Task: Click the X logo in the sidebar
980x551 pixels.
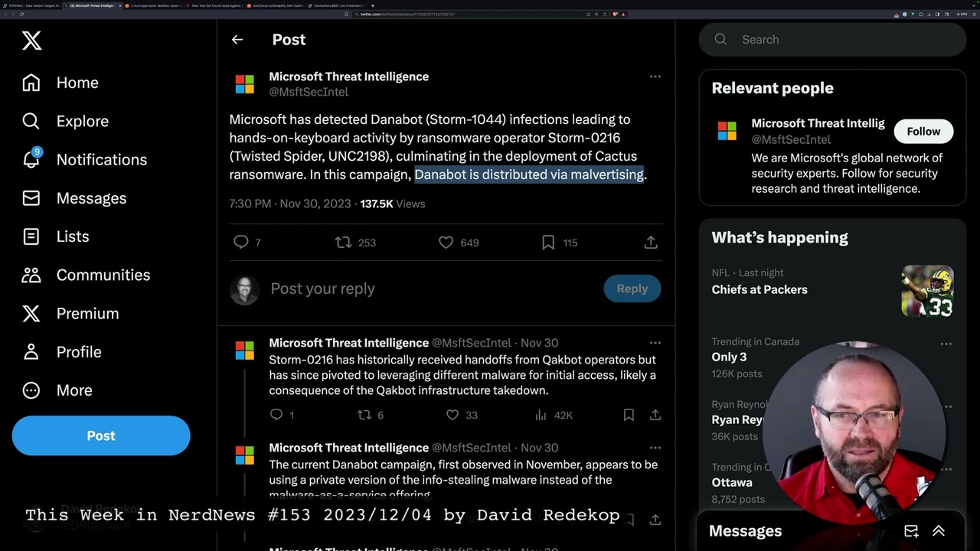Action: 31,40
